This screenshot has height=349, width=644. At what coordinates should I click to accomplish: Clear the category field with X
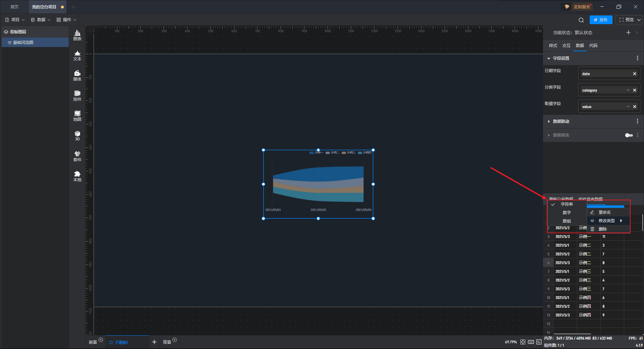(635, 90)
